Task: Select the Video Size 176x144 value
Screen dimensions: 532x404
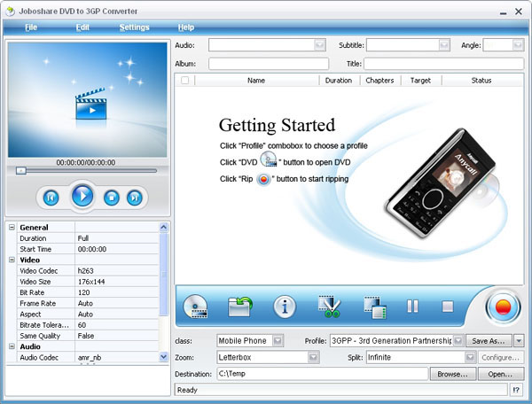Action: click(117, 282)
